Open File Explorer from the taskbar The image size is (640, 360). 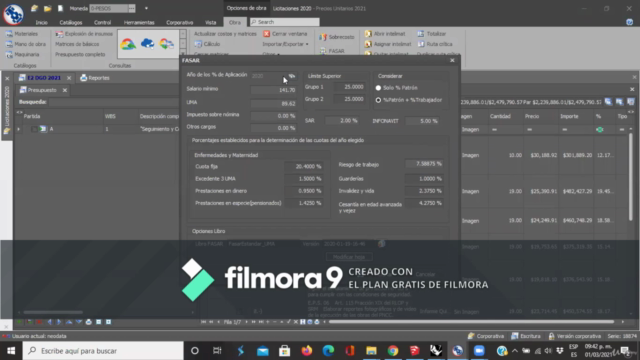tap(371, 351)
